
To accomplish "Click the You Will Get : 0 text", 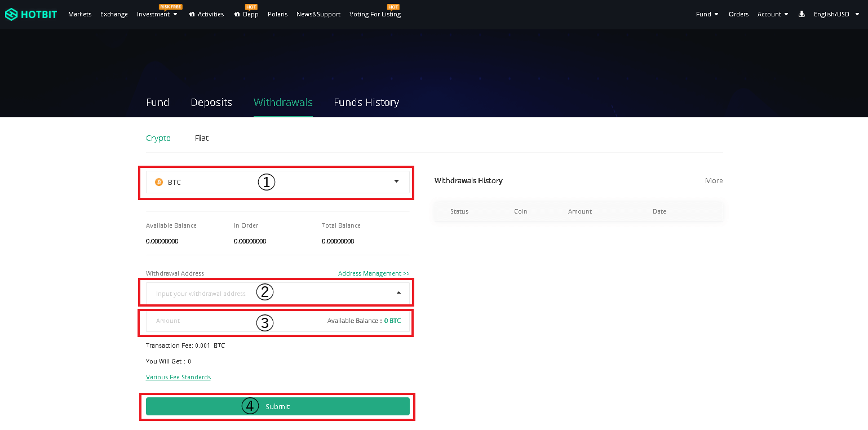I will 169,361.
